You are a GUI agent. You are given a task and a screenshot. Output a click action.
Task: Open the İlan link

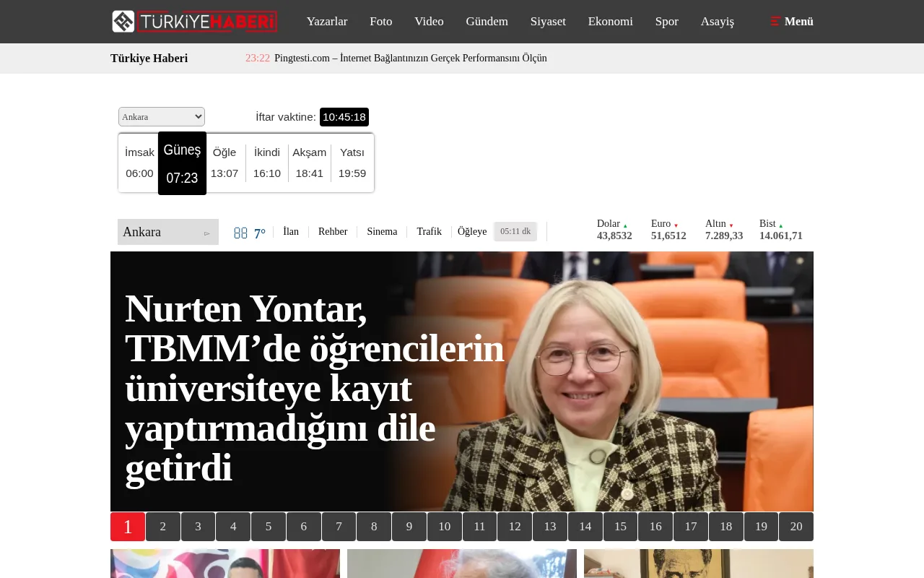290,231
